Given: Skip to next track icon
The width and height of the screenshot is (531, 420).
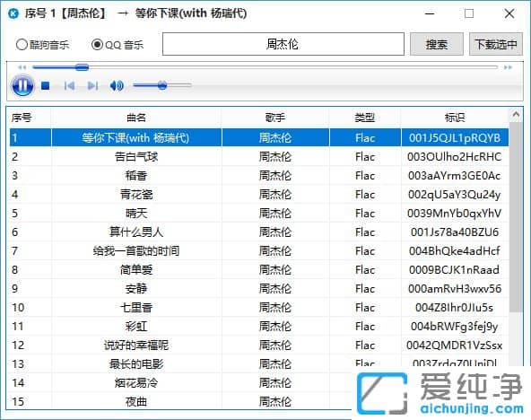Looking at the screenshot, I should (x=92, y=85).
